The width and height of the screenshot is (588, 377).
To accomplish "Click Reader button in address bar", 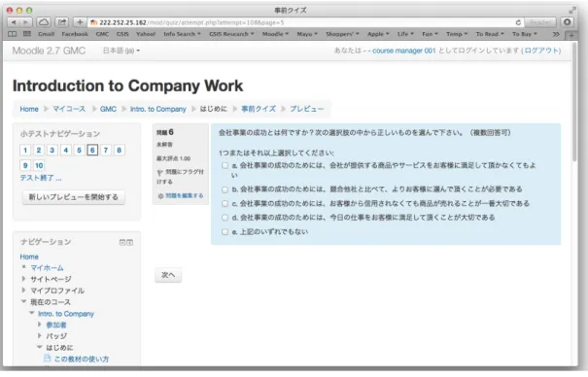I will (540, 22).
